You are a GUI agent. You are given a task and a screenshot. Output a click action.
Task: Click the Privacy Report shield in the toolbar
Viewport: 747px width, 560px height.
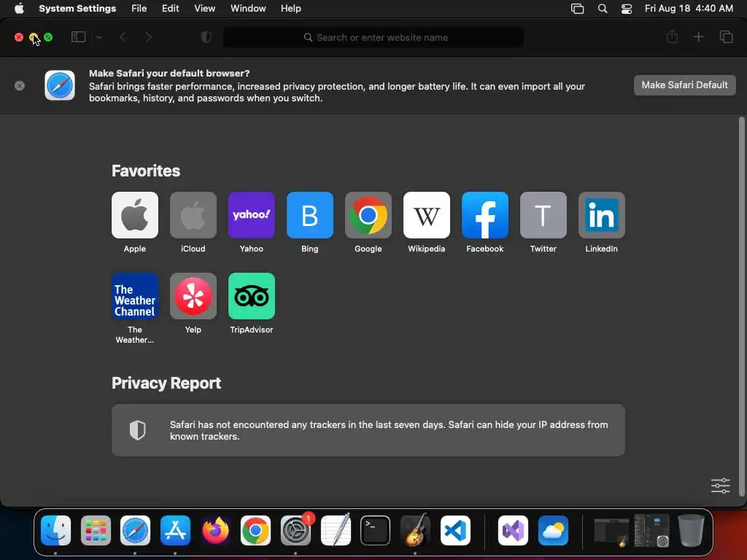[x=206, y=37]
